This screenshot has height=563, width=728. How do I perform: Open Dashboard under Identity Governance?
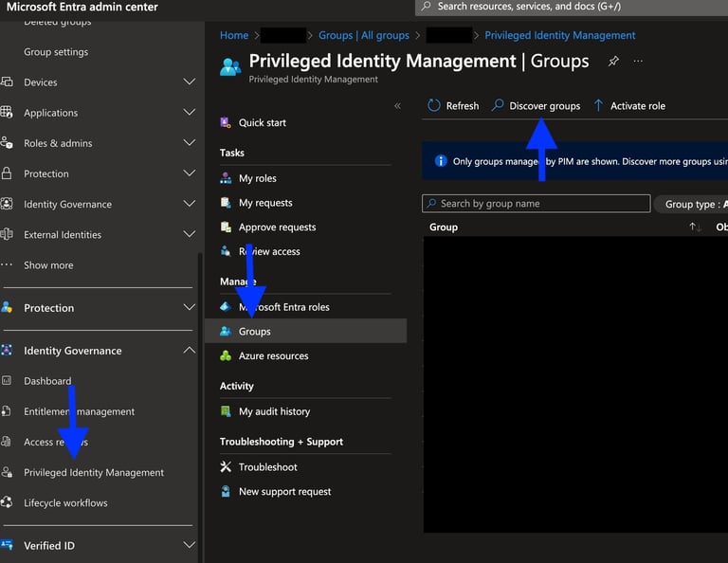47,381
